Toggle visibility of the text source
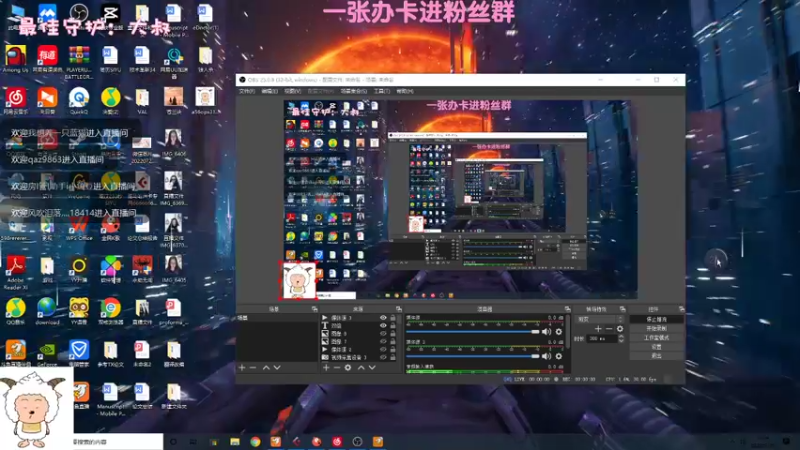800x450 pixels. (x=383, y=326)
